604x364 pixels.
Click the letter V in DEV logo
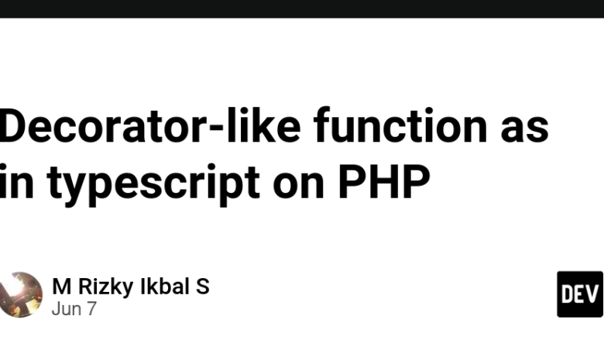[594, 294]
